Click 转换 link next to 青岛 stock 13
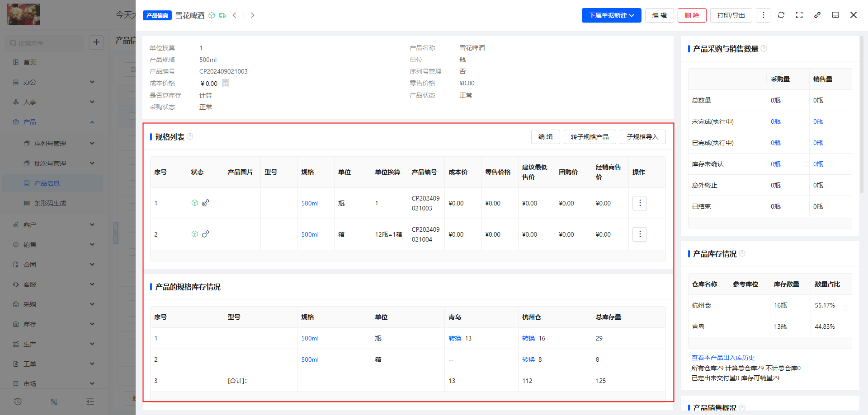The image size is (868, 415). (x=455, y=338)
